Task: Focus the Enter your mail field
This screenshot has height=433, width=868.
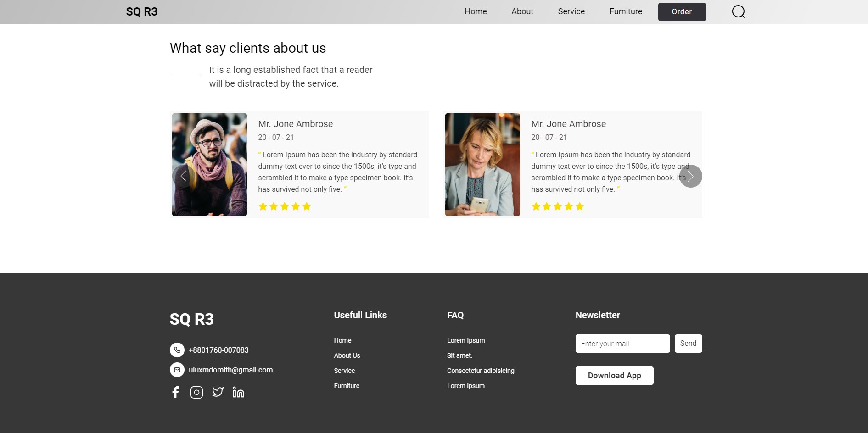Action: tap(623, 344)
